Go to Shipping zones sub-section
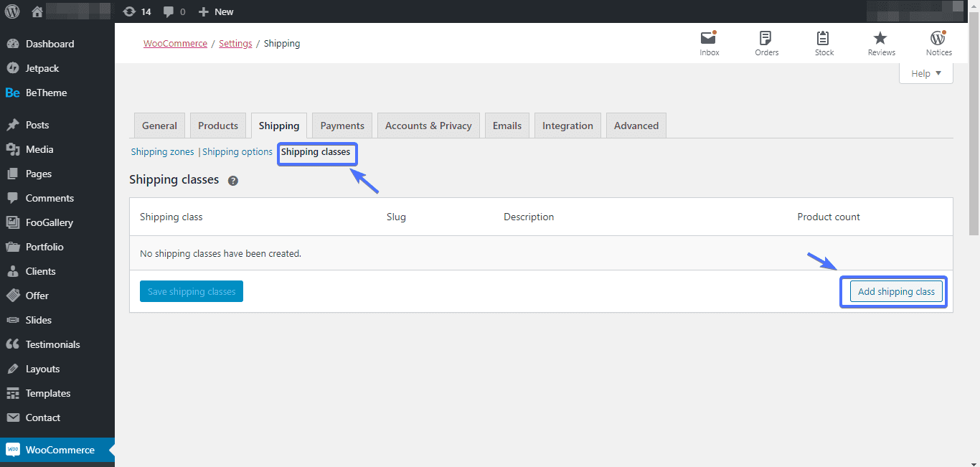This screenshot has height=467, width=980. 162,152
